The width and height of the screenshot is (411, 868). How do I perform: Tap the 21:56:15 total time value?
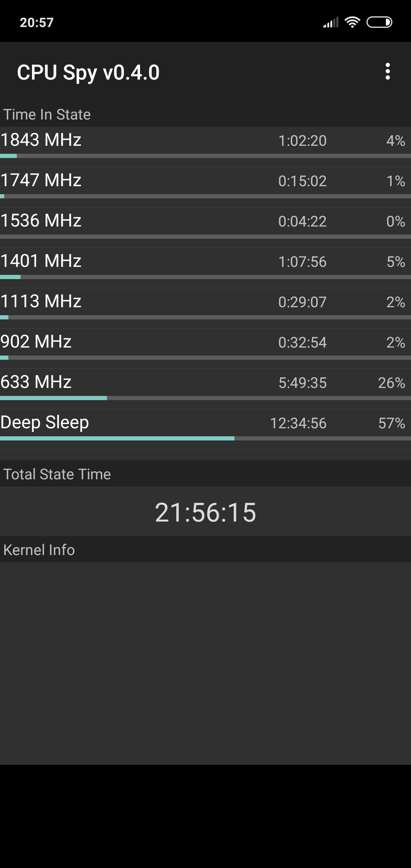coord(205,512)
